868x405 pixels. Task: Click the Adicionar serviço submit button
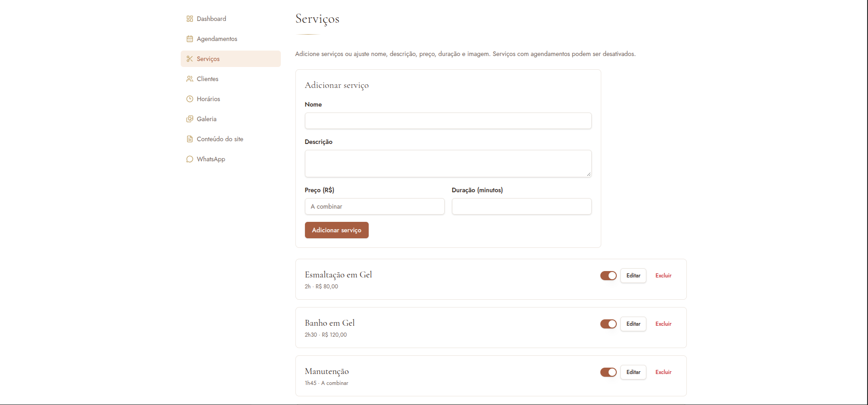(337, 230)
